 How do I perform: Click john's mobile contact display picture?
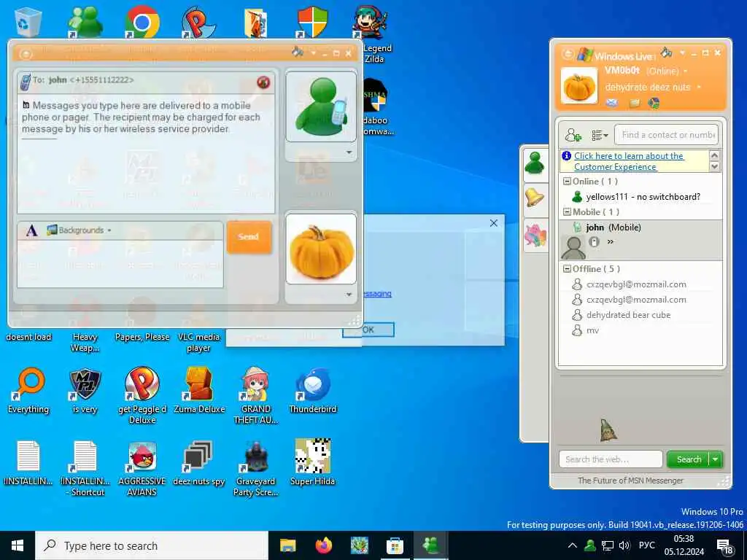pyautogui.click(x=321, y=106)
